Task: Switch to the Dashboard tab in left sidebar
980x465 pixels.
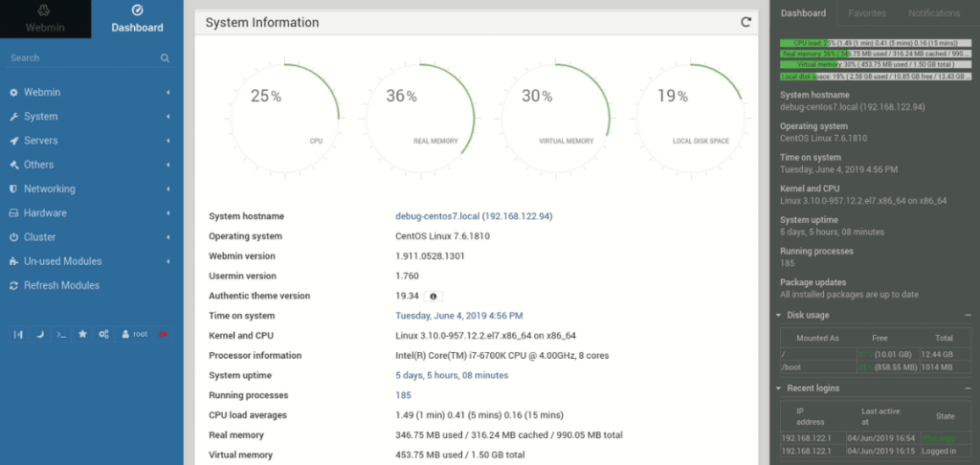Action: coord(138,19)
